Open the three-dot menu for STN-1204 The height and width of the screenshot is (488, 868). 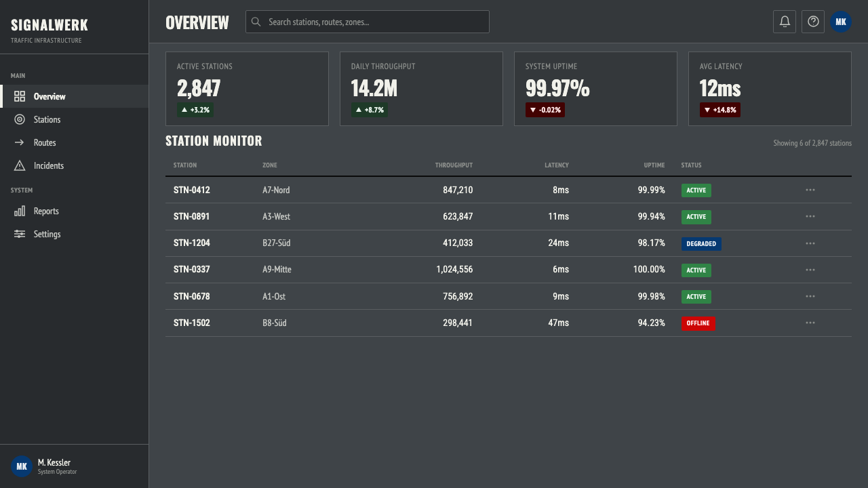tap(810, 243)
